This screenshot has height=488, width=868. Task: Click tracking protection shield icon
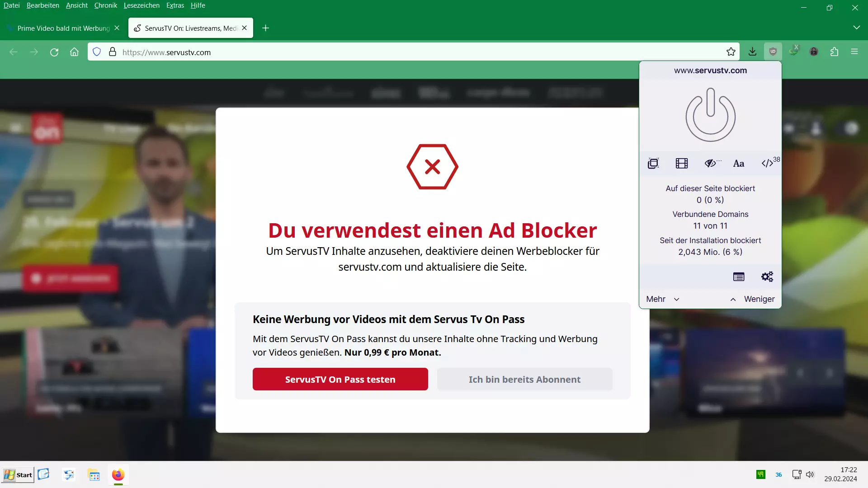[x=97, y=52]
